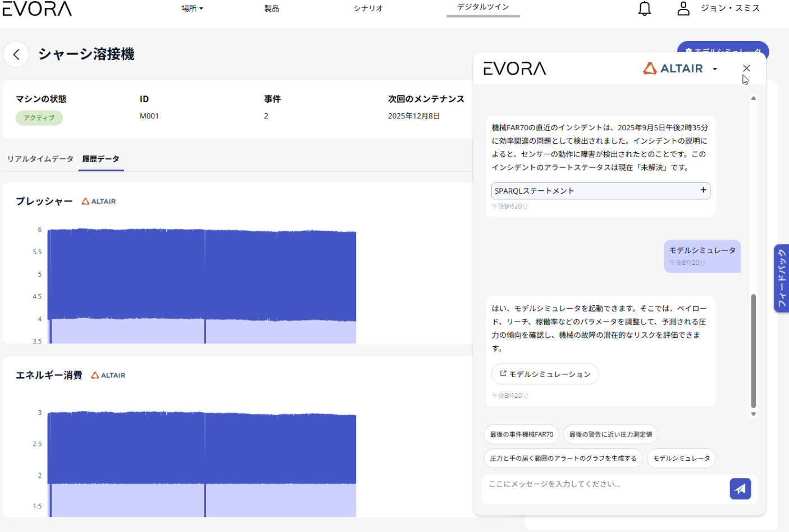Click the EVORA logo in the chat panel
The width and height of the screenshot is (789, 532).
pos(514,68)
